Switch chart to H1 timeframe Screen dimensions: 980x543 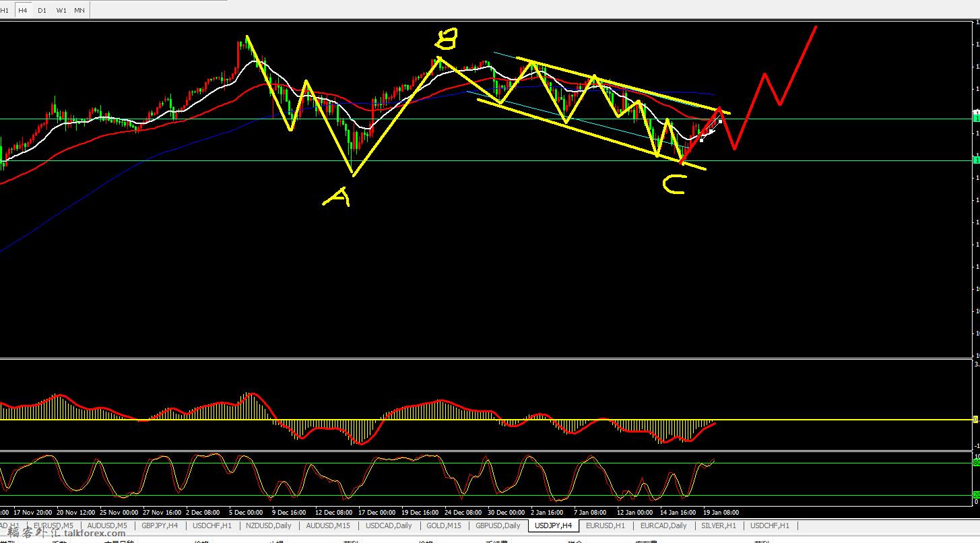point(5,10)
